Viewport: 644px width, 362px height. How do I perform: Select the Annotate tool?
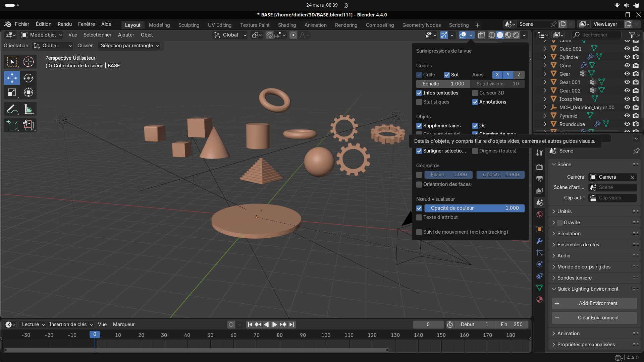pos(12,109)
